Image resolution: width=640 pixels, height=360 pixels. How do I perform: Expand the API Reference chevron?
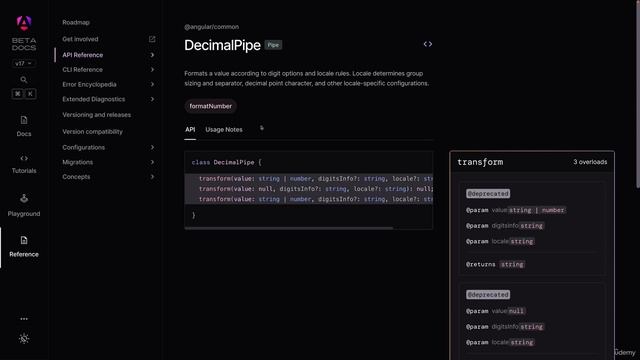pyautogui.click(x=152, y=55)
